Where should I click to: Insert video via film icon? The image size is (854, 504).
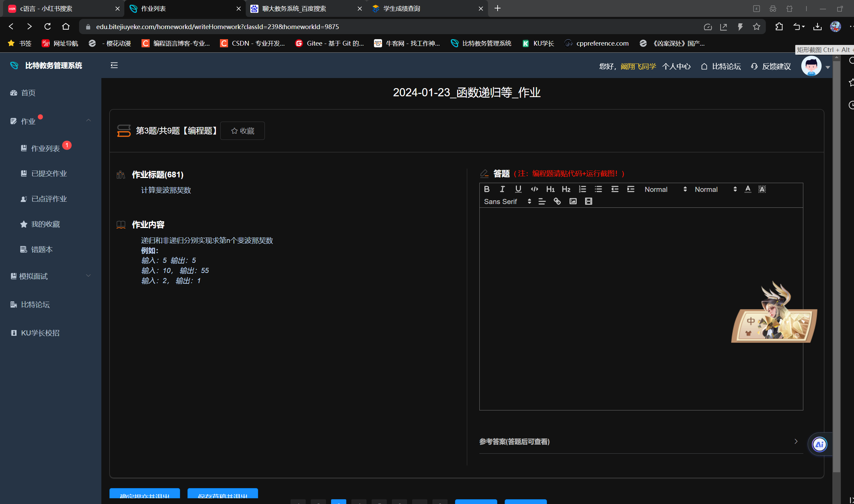588,201
